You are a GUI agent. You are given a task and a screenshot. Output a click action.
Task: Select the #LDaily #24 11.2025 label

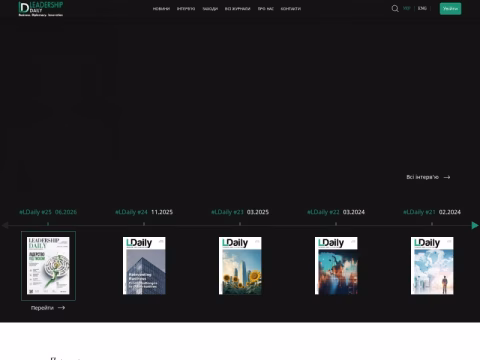(x=144, y=212)
